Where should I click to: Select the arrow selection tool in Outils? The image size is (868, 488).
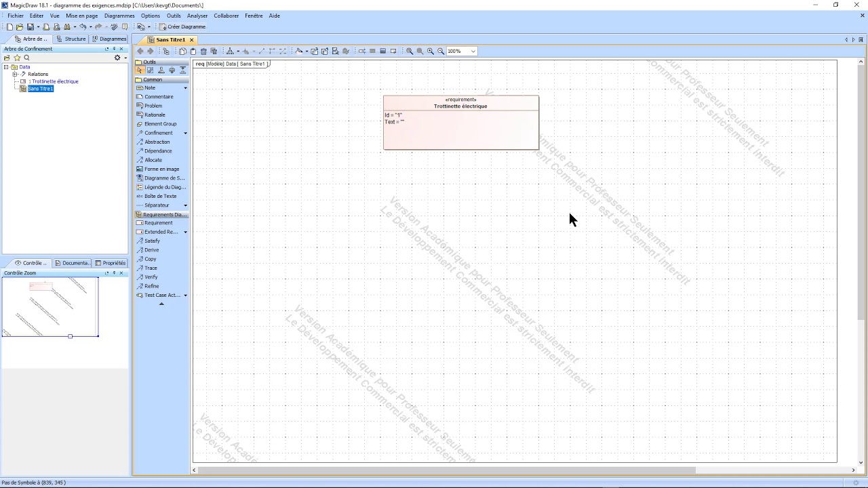140,70
